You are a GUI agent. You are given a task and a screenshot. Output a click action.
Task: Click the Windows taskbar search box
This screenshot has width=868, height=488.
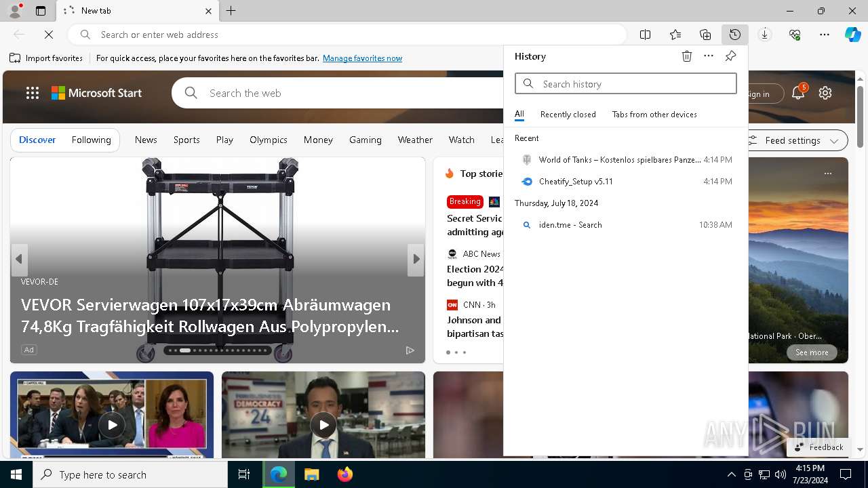pyautogui.click(x=130, y=474)
